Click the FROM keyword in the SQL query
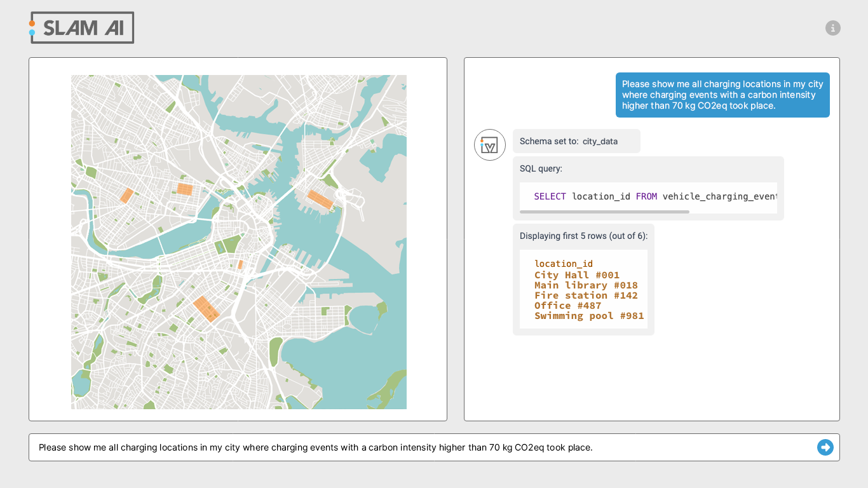Screen dimensions: 868x488 pos(646,196)
